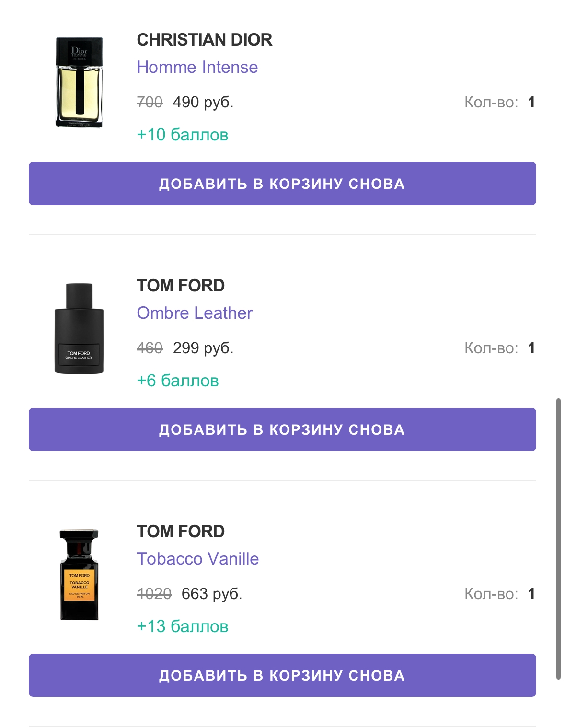Click the Tom Ford Ombre Leather bottle image
565x728 pixels.
click(x=79, y=328)
